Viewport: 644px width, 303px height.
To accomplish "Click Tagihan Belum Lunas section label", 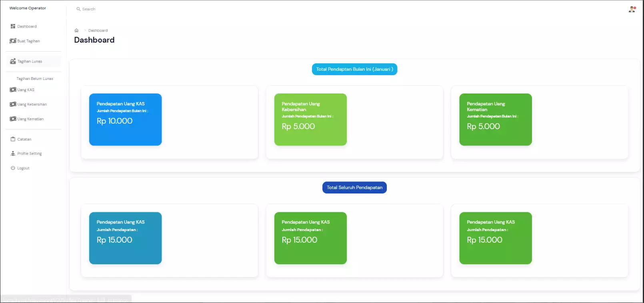I will pyautogui.click(x=35, y=79).
